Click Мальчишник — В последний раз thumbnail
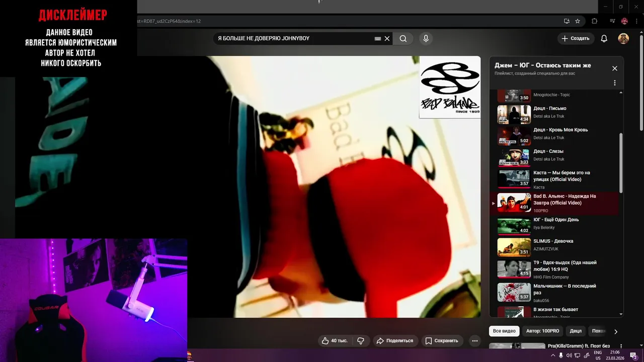This screenshot has width=644, height=362. tap(514, 292)
